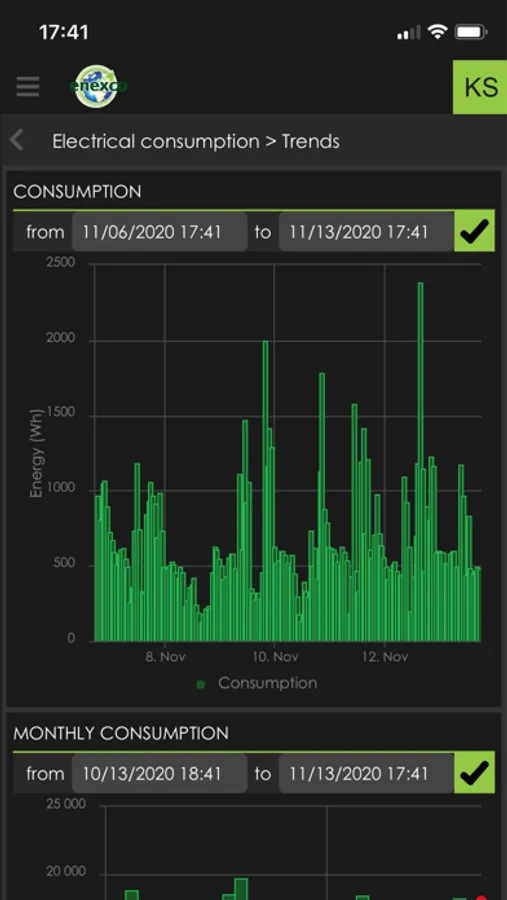Edit Consumption to date 11/13/2020 17:41
This screenshot has height=900, width=507.
tap(366, 232)
